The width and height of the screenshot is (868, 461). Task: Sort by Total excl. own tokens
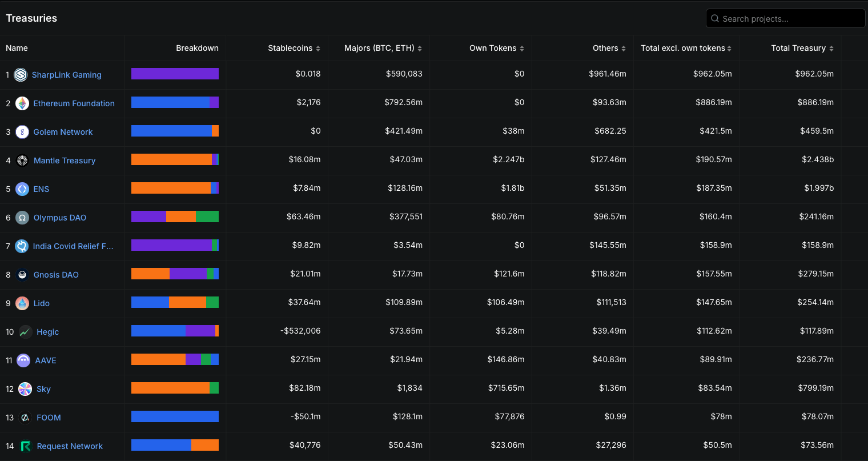click(x=686, y=48)
